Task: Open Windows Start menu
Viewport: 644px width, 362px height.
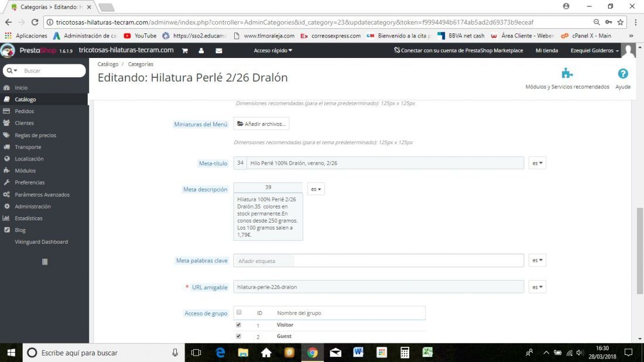Action: click(x=11, y=353)
